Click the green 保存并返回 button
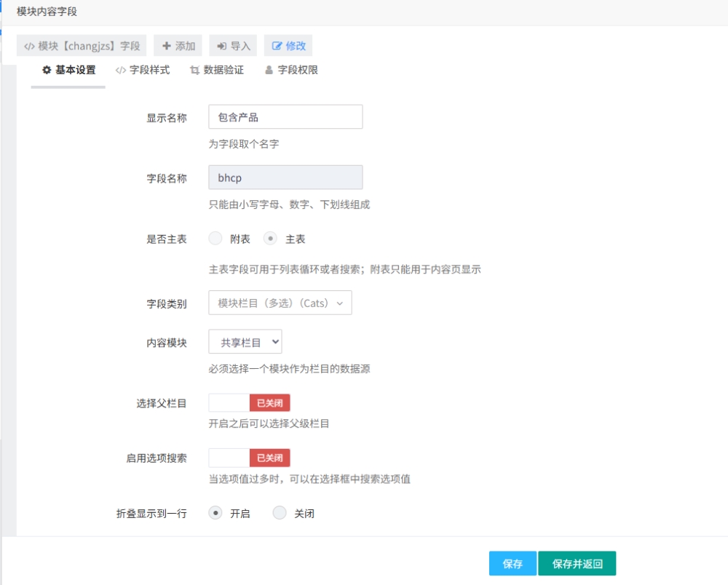 point(577,564)
